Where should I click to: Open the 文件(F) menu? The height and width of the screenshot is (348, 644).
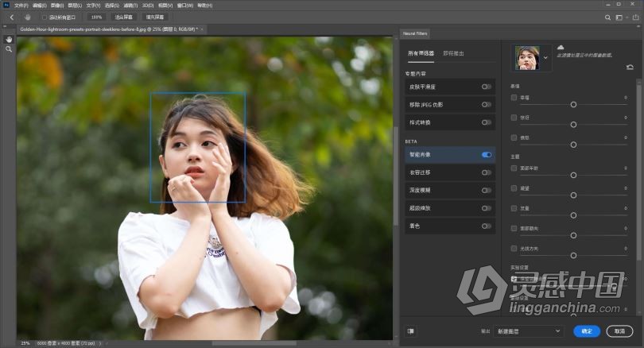[x=21, y=6]
